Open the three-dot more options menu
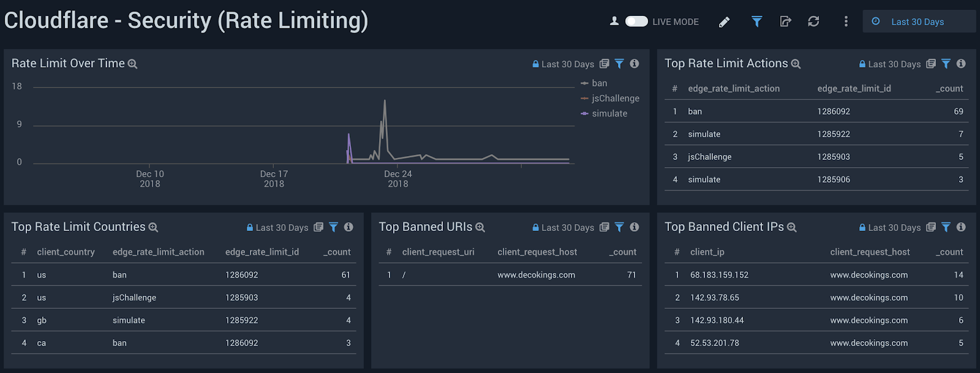The image size is (980, 373). point(846,22)
